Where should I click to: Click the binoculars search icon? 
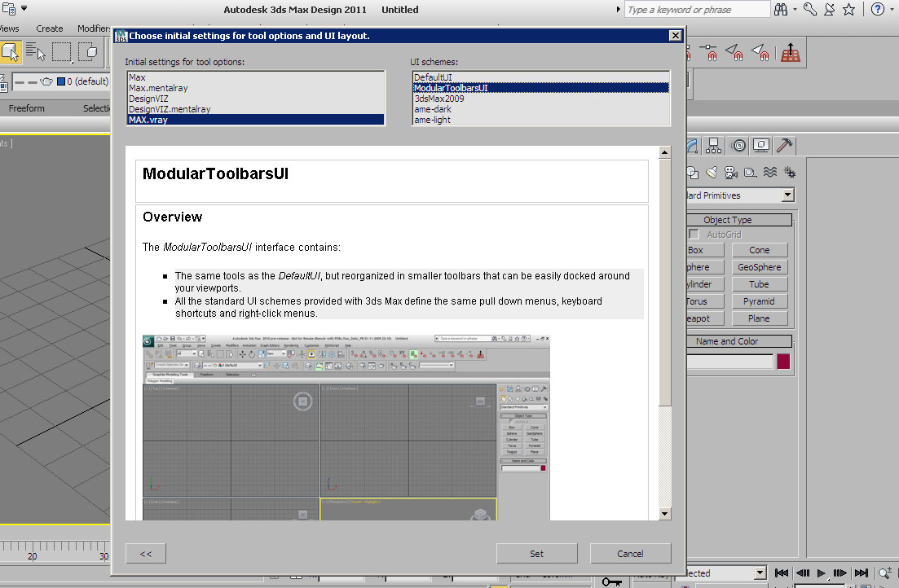(x=781, y=9)
